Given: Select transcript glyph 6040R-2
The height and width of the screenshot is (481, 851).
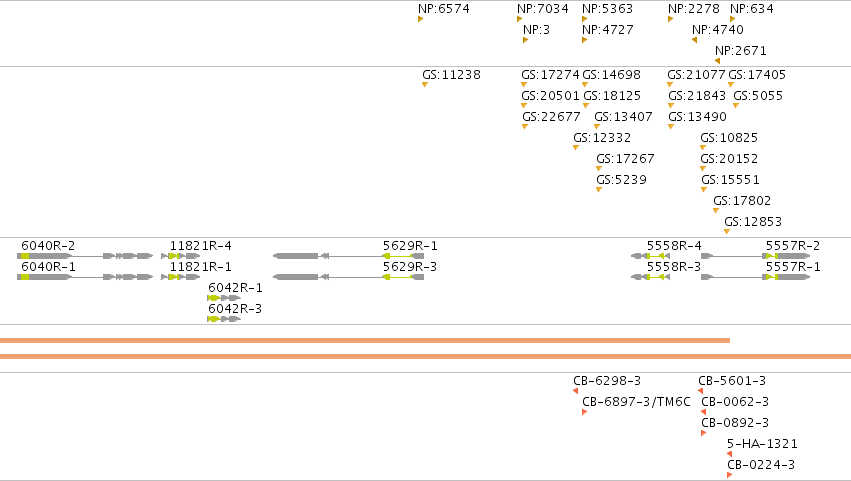Looking at the screenshot, I should tap(85, 256).
